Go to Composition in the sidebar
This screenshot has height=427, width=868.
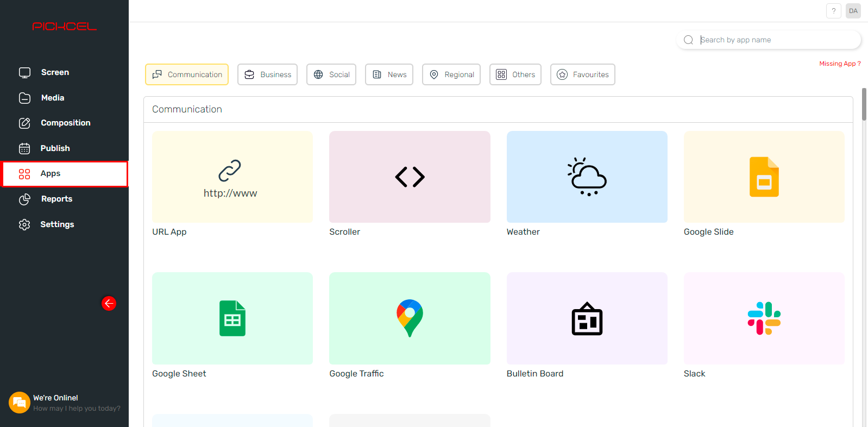(x=65, y=123)
